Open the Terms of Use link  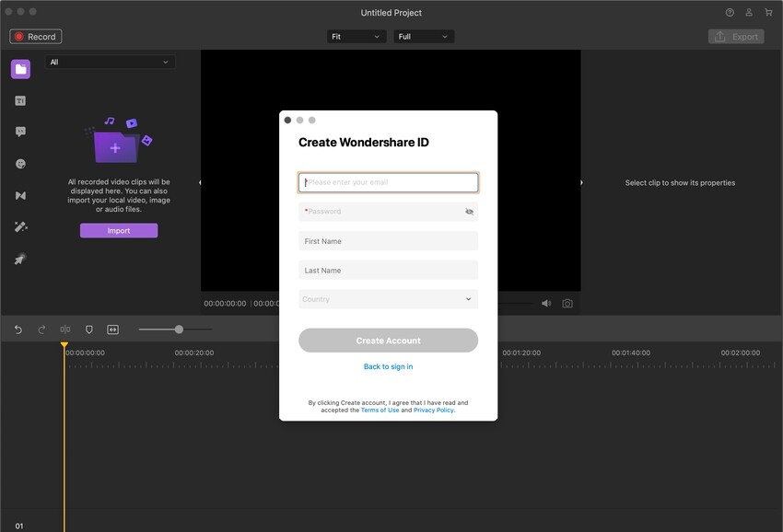point(380,411)
